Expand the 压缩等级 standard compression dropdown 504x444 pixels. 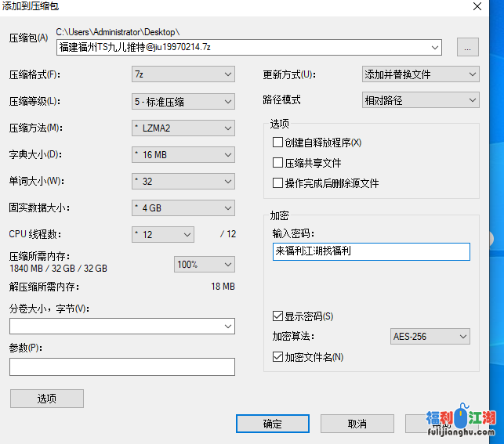(183, 101)
